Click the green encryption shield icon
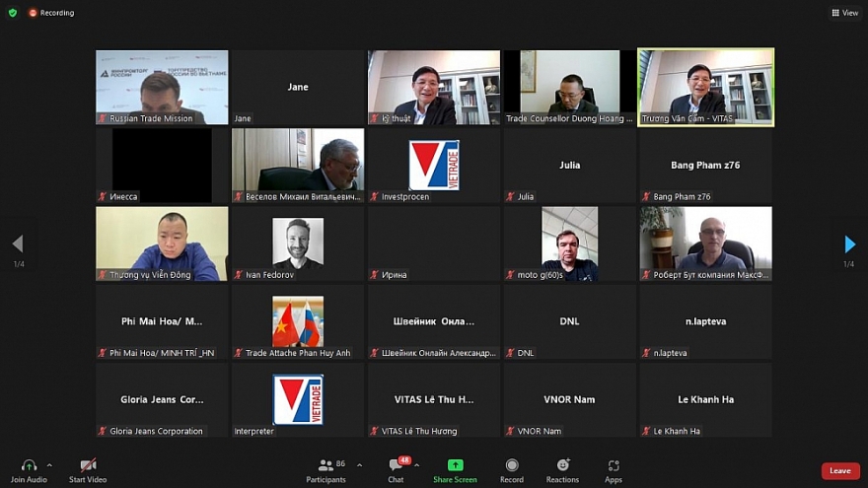Screen dimensions: 868x488 click(x=13, y=12)
